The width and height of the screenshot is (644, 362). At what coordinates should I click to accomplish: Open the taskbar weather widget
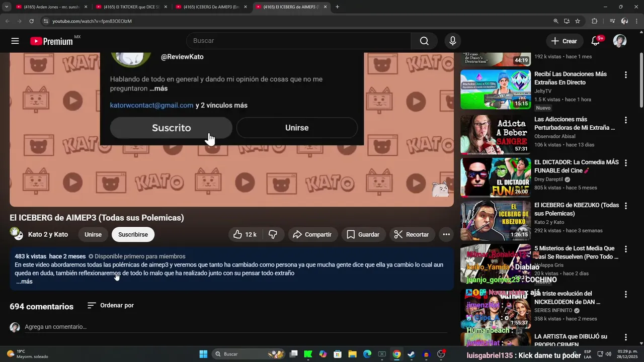coord(28,354)
